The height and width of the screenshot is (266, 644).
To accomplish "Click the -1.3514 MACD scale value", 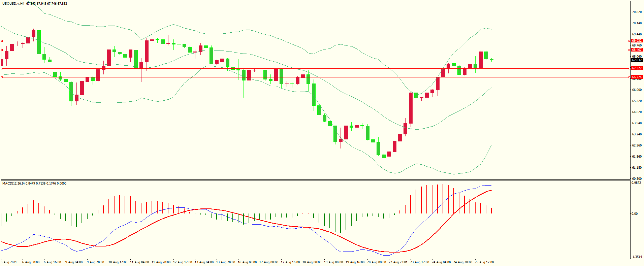I will 637,257.
